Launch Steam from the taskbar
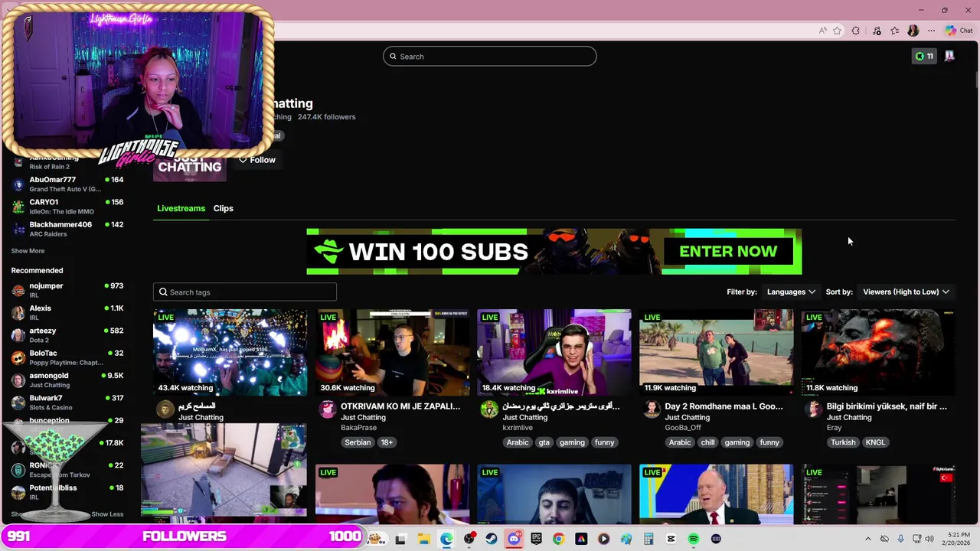 pos(492,539)
